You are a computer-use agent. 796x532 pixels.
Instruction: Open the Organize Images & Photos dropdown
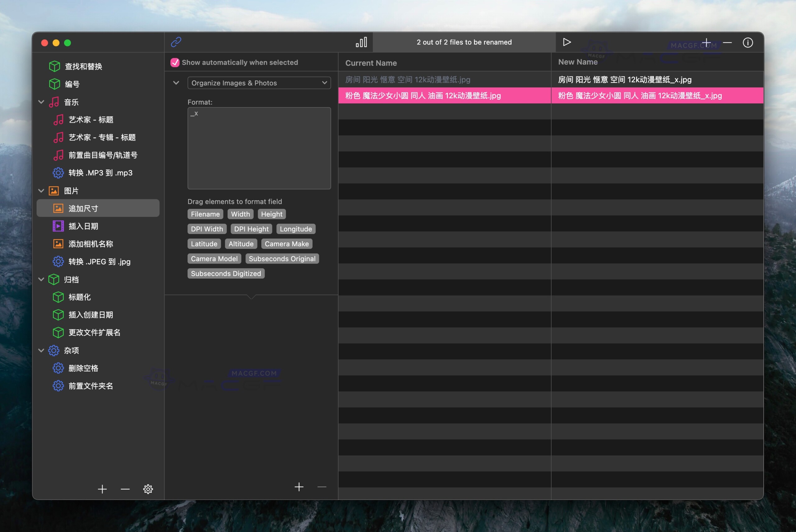259,83
